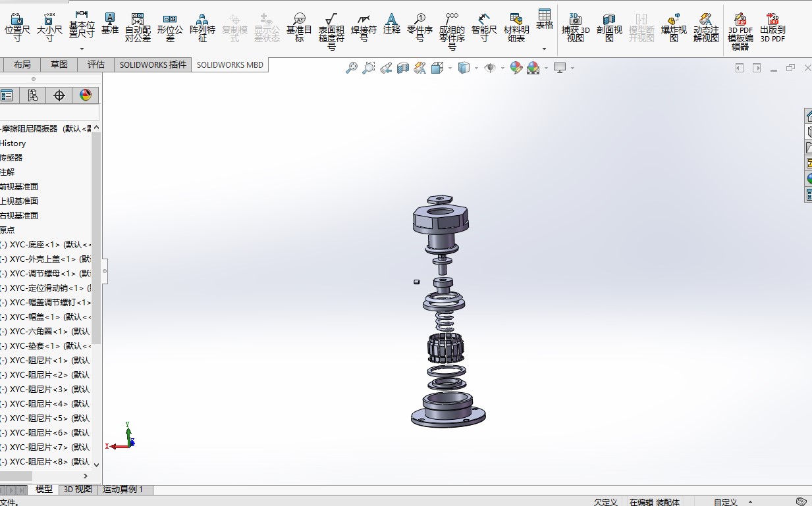This screenshot has height=506, width=812.
Task: Click the tree horizontal scroll right arrow
Action: coord(86,476)
